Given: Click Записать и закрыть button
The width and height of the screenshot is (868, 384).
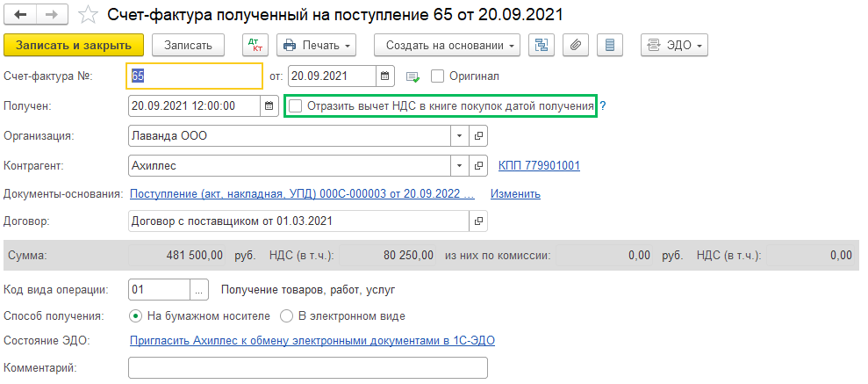Looking at the screenshot, I should [74, 46].
